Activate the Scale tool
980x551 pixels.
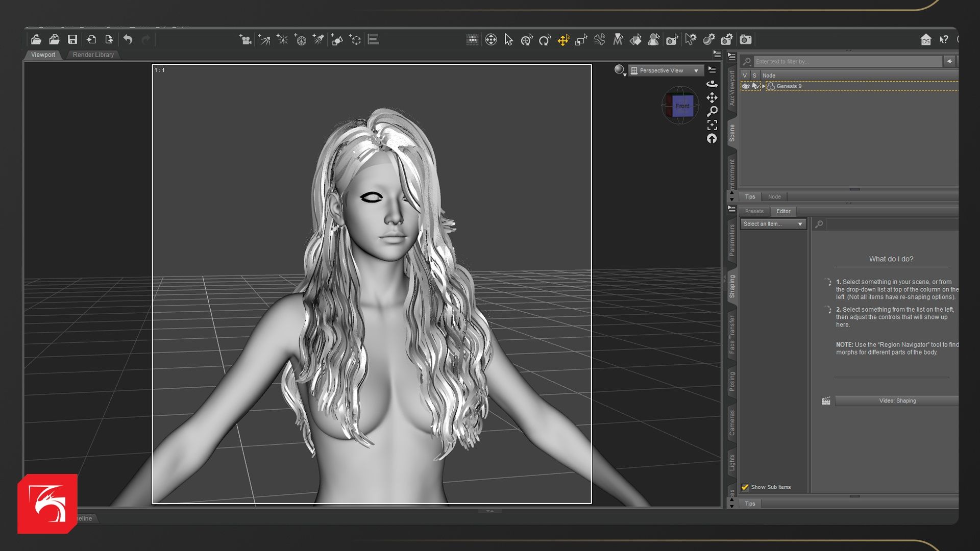click(x=581, y=40)
